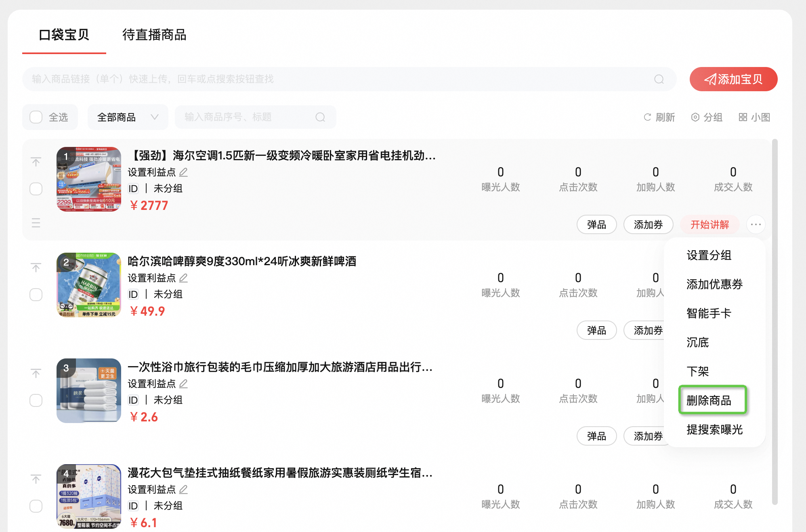The image size is (806, 532).
Task: Open thumbnail of 哈尔滨啤酒 product
Action: 89,285
